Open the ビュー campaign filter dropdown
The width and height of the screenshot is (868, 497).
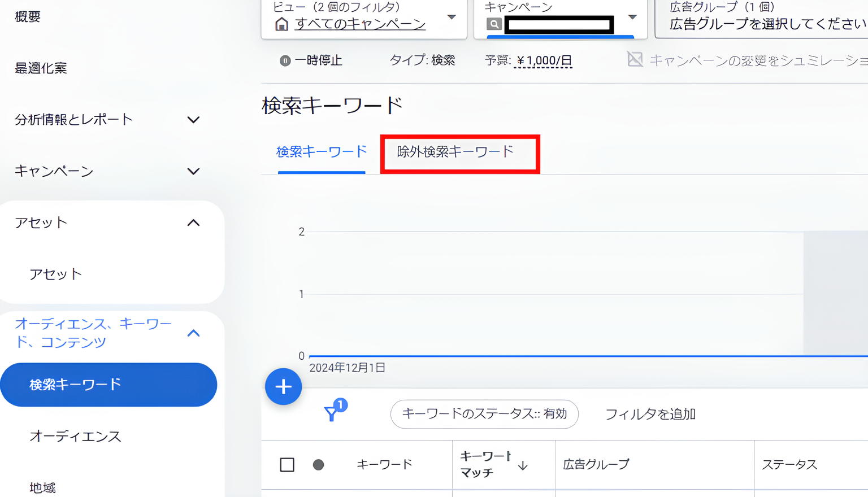click(x=451, y=18)
